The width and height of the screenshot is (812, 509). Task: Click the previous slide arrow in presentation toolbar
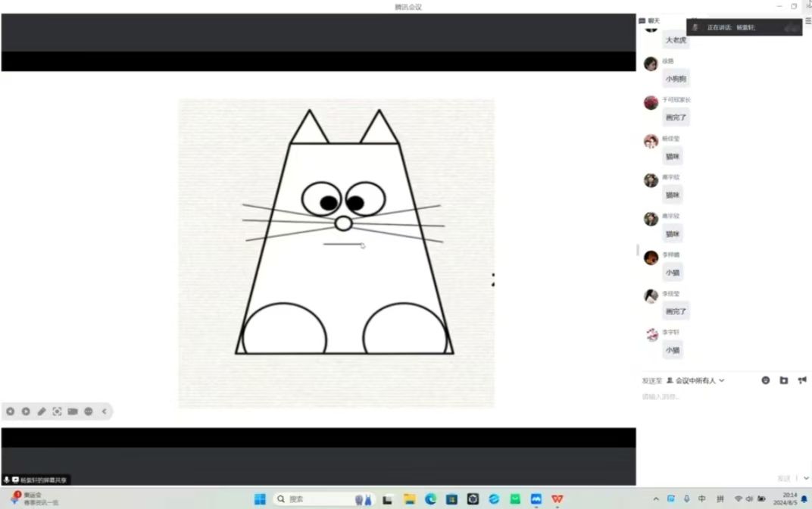[11, 411]
